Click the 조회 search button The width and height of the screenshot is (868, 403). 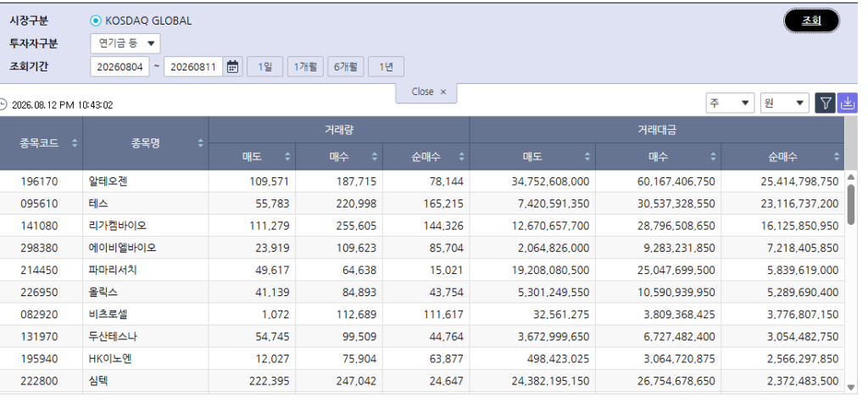(811, 21)
